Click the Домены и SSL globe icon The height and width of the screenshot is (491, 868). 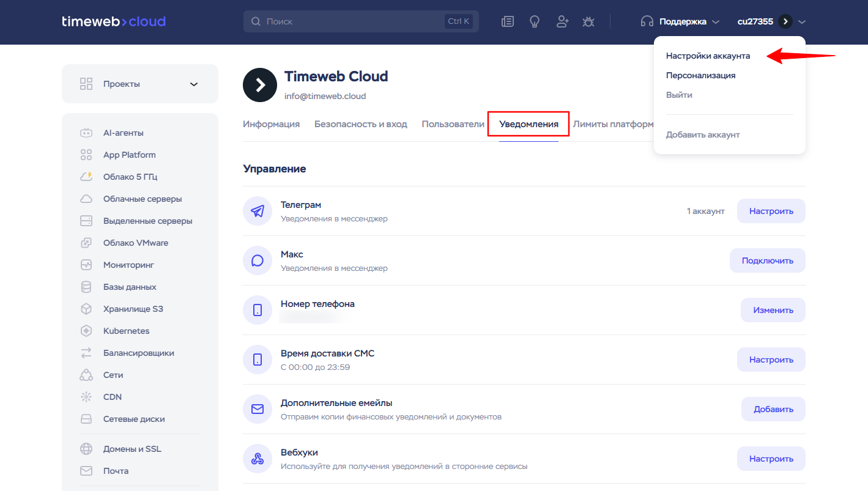pos(86,449)
